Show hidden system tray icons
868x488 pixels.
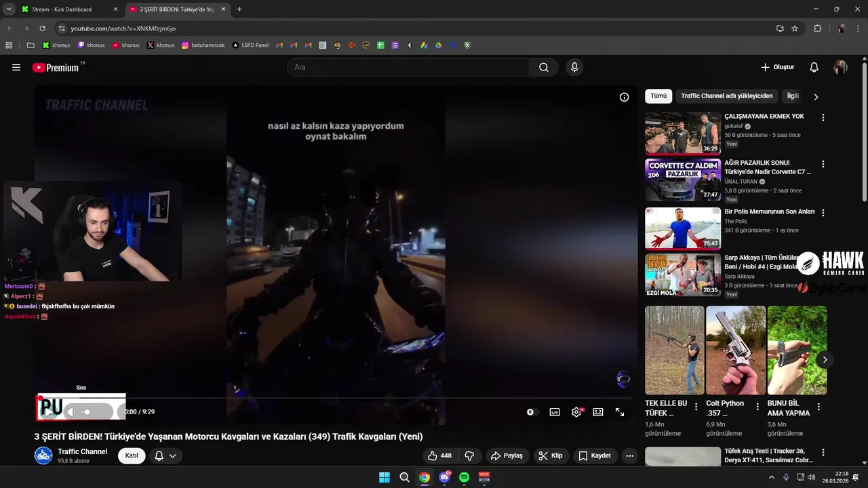pyautogui.click(x=771, y=477)
